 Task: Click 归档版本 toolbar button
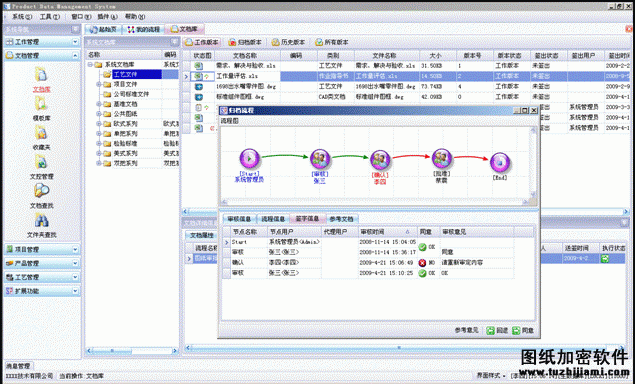(245, 42)
